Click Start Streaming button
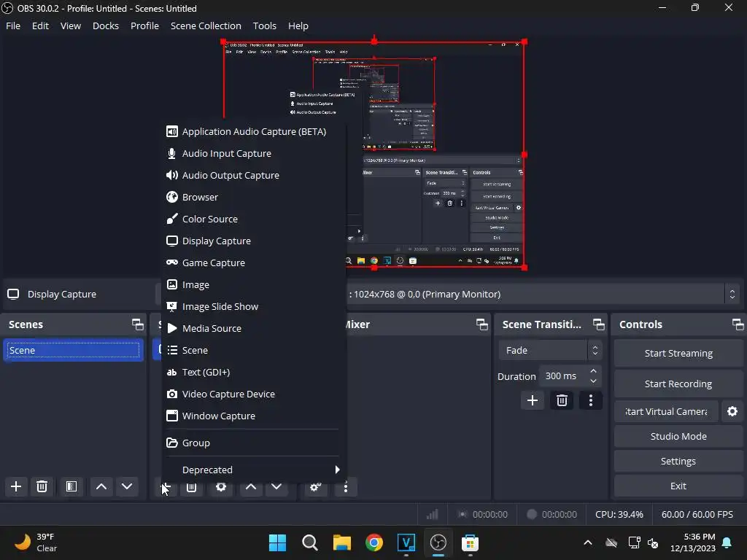Viewport: 747px width, 560px height. pos(678,354)
